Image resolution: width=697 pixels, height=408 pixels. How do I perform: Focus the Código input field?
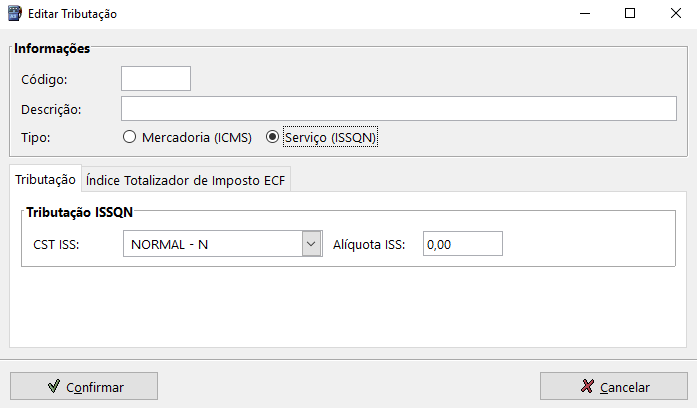coord(156,79)
